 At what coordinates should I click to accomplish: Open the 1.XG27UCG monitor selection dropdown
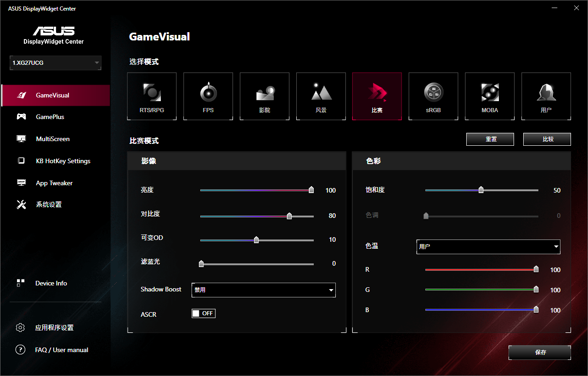(x=55, y=63)
